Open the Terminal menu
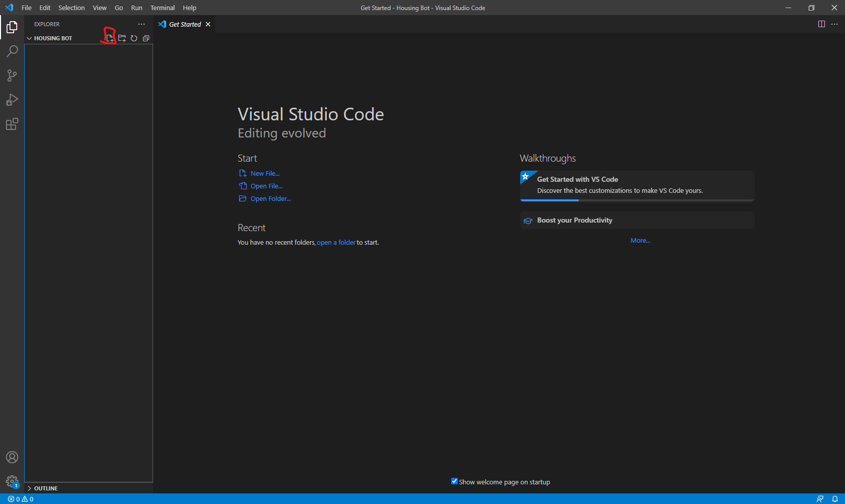 coord(163,8)
